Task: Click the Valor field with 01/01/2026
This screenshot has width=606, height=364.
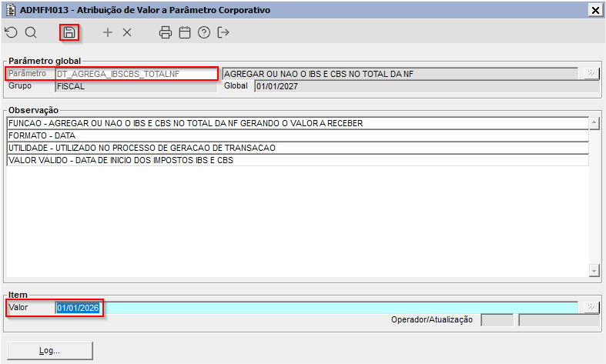Action: click(316, 308)
